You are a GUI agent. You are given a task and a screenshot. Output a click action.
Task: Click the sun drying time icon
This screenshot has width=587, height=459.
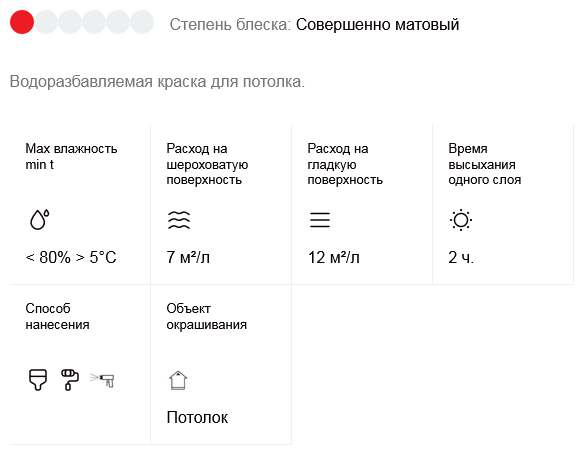pyautogui.click(x=460, y=220)
